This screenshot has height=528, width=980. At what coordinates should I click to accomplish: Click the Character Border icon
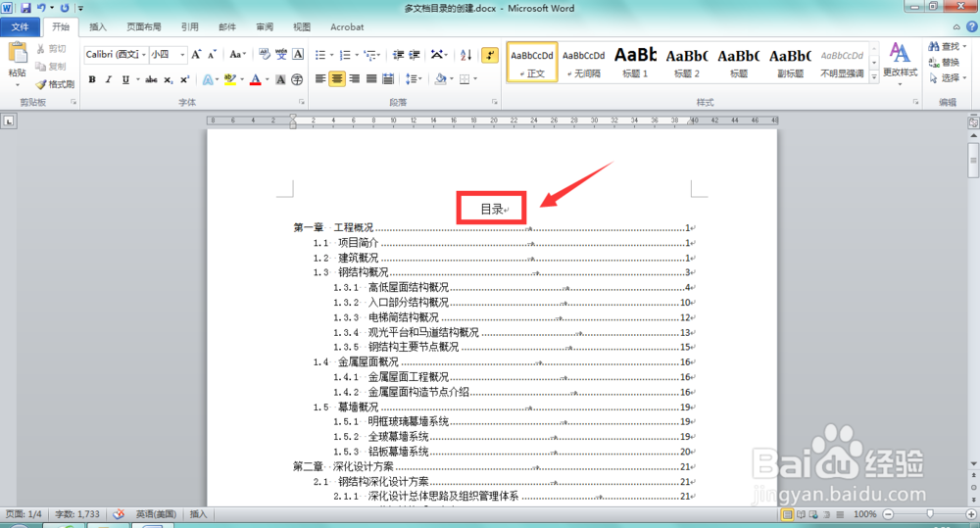[x=298, y=54]
